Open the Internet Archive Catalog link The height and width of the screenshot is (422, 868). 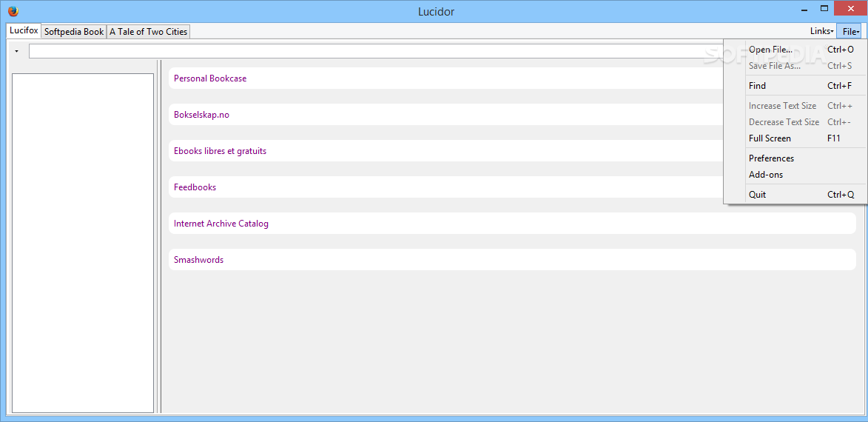click(221, 223)
